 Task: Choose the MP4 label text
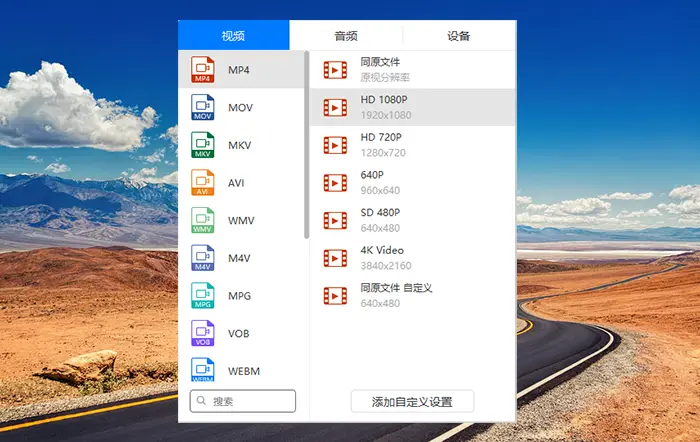(x=239, y=70)
